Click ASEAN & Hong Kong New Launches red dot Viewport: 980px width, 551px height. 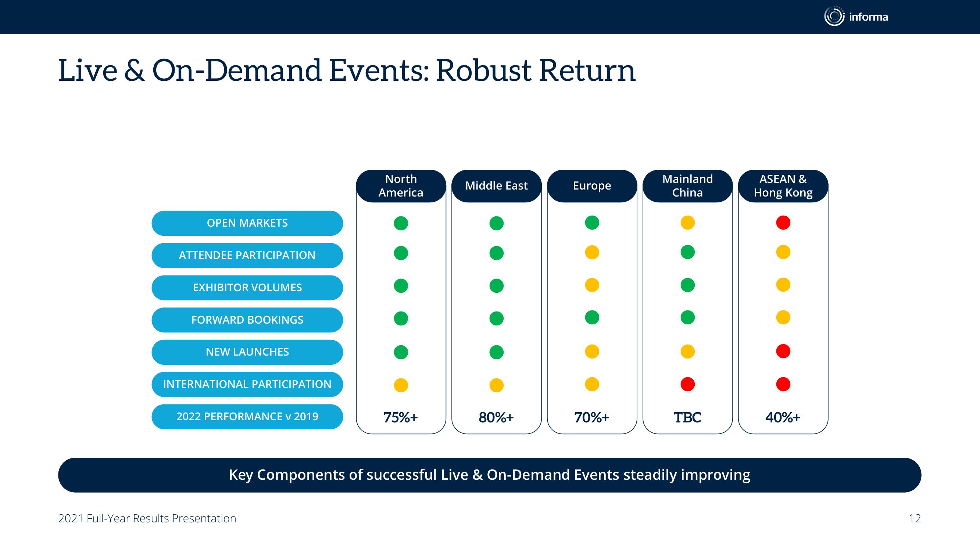click(x=783, y=351)
